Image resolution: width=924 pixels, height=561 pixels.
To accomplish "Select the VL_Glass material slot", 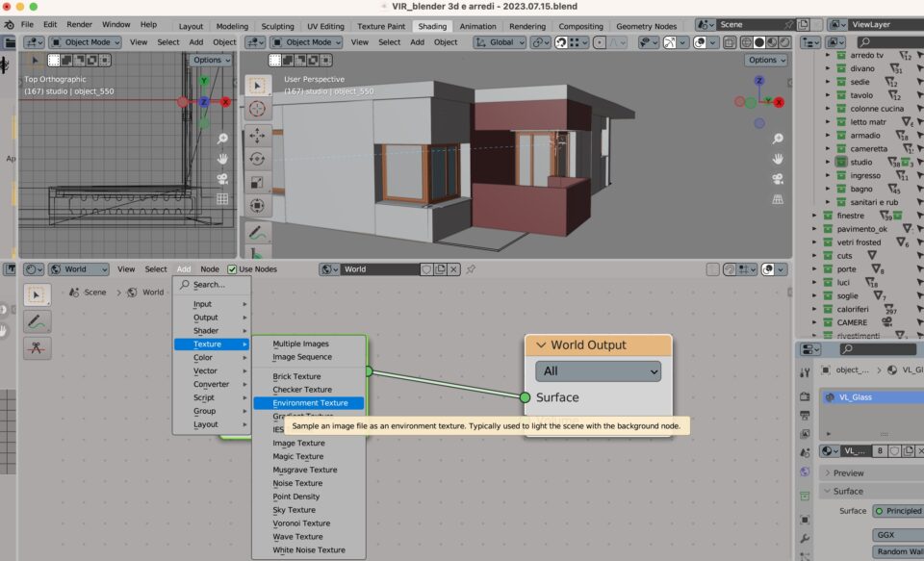I will (855, 396).
